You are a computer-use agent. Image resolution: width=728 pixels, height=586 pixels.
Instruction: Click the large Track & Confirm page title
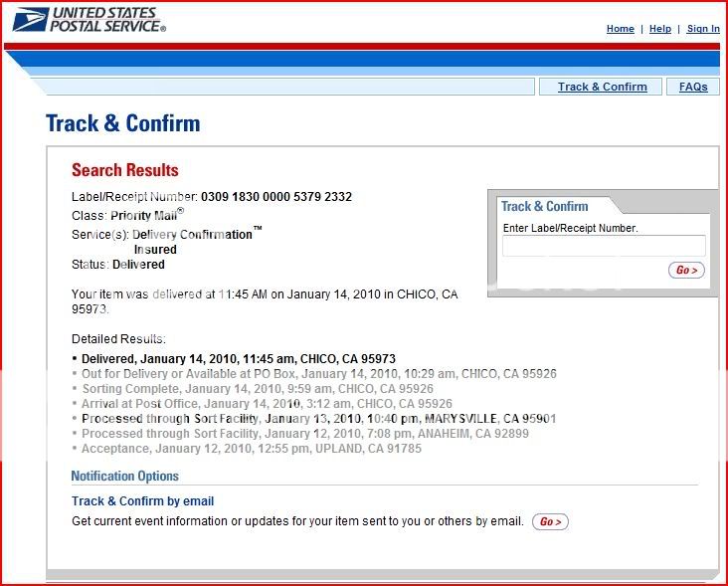pos(123,123)
